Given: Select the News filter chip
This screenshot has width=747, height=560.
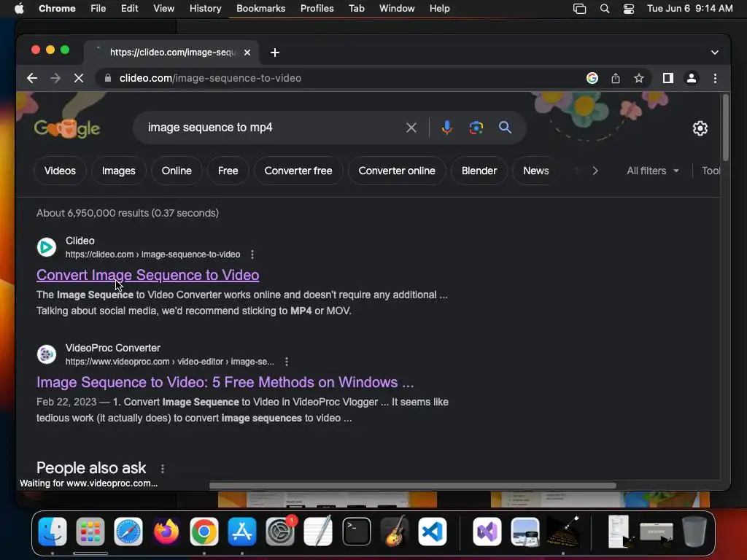Looking at the screenshot, I should (x=536, y=171).
